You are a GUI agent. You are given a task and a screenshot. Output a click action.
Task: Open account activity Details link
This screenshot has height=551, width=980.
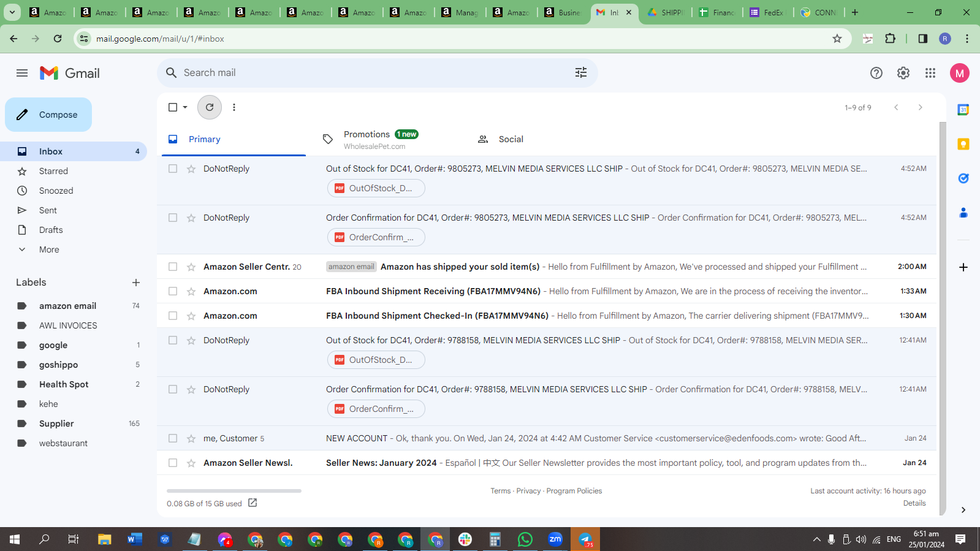[x=914, y=503]
